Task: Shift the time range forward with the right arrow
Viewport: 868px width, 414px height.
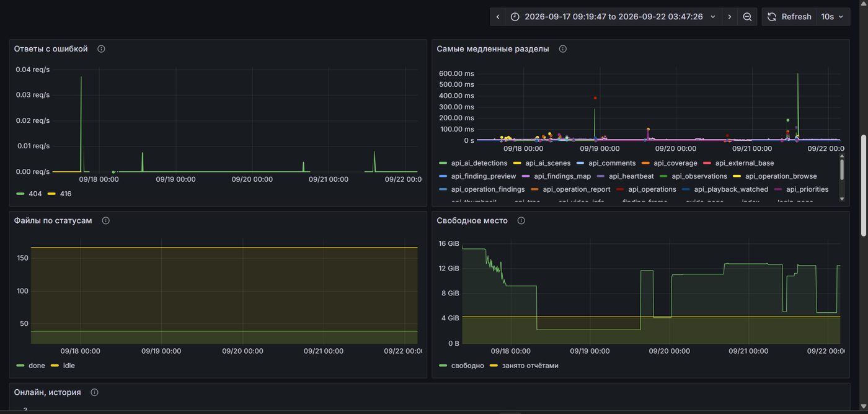Action: tap(730, 17)
